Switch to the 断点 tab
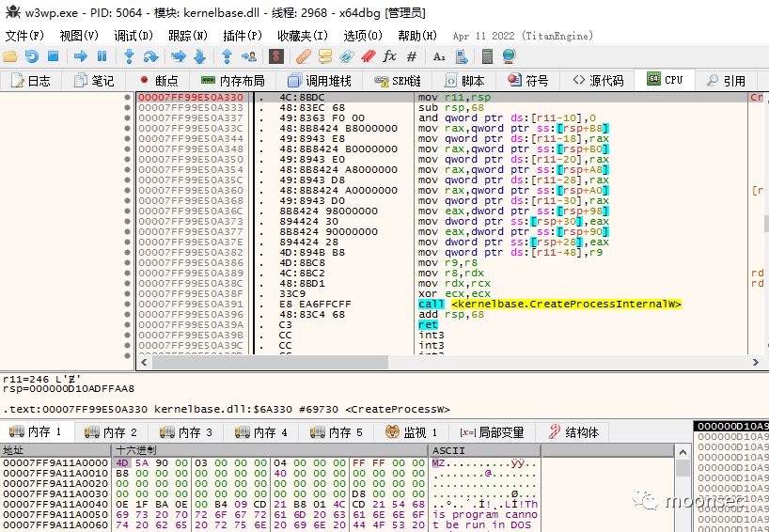Image resolution: width=769 pixels, height=532 pixels. [159, 81]
